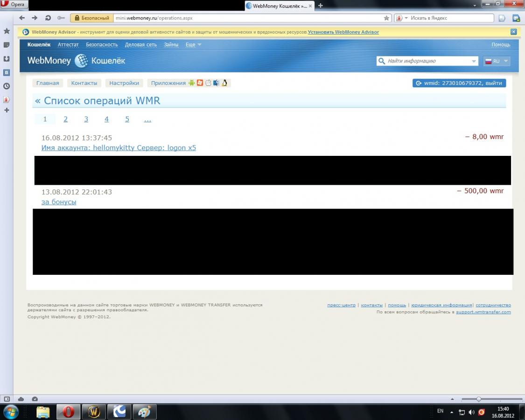The width and height of the screenshot is (525, 420).
Task: Open the Аттестат menu item
Action: (68, 45)
